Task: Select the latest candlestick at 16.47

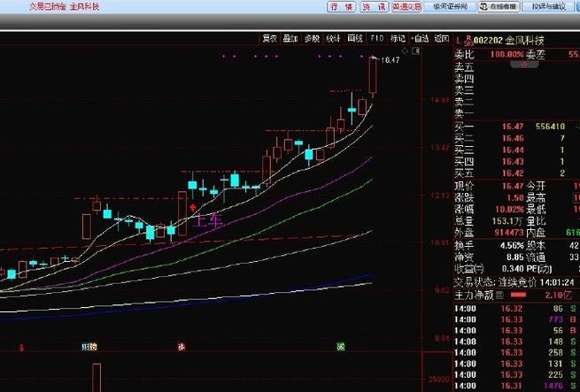Action: pos(374,75)
